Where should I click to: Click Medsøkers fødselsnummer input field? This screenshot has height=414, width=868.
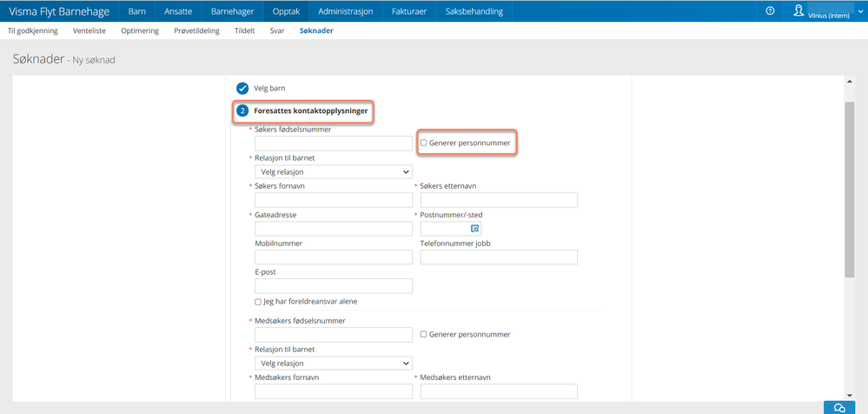[334, 335]
